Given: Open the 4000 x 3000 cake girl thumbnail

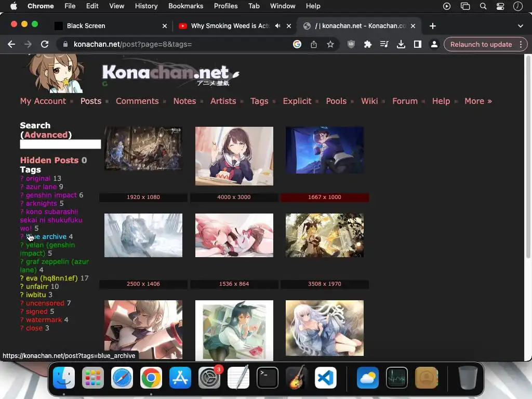Looking at the screenshot, I should [x=234, y=156].
